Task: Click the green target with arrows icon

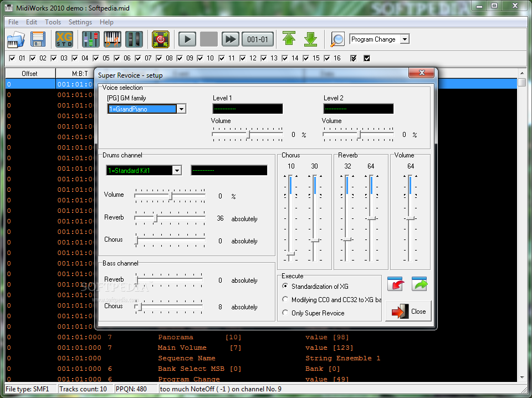Action: [x=161, y=39]
